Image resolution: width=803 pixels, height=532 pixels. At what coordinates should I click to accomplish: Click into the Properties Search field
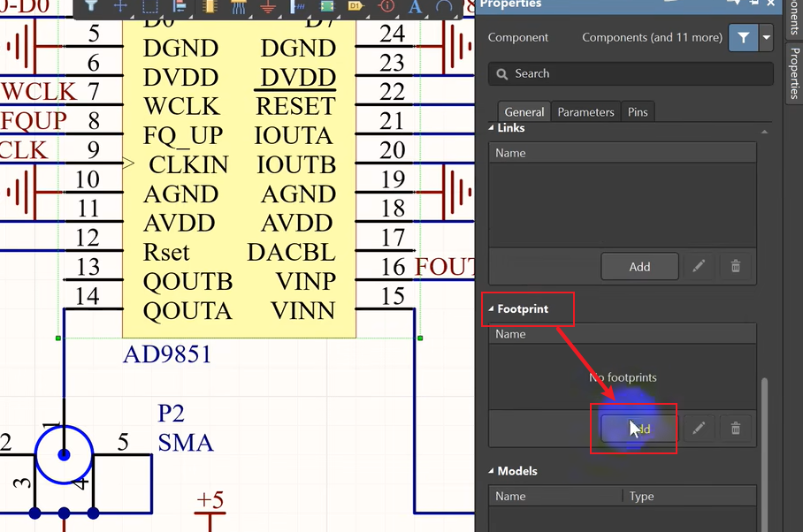pos(631,73)
